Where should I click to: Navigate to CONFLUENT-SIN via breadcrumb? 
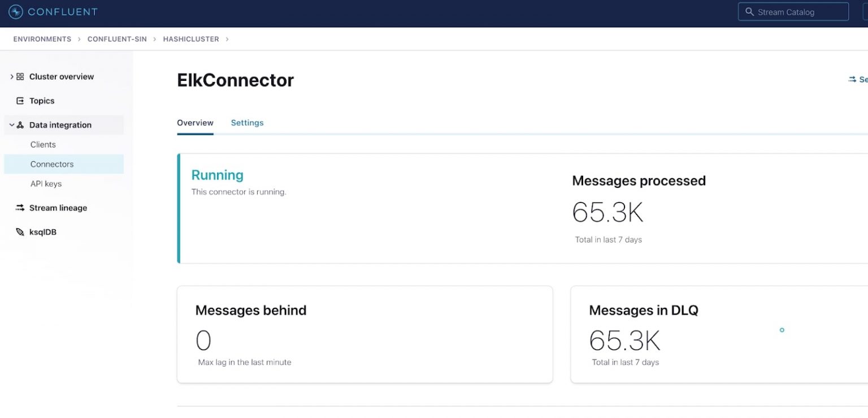tap(117, 39)
